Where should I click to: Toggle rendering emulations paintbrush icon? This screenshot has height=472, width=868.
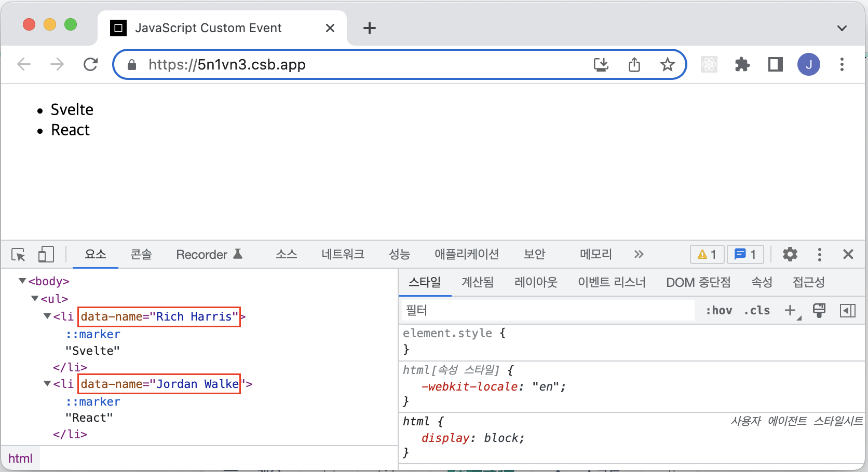pos(819,310)
